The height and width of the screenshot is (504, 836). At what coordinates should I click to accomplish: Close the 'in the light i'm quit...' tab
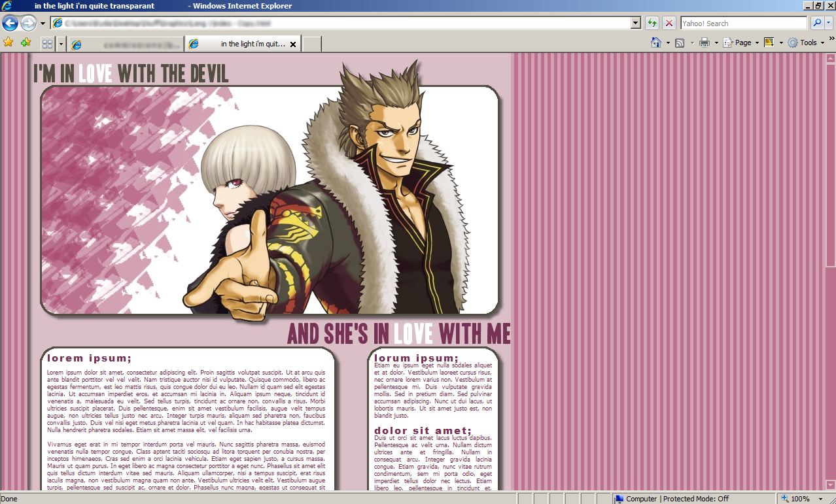pos(293,44)
